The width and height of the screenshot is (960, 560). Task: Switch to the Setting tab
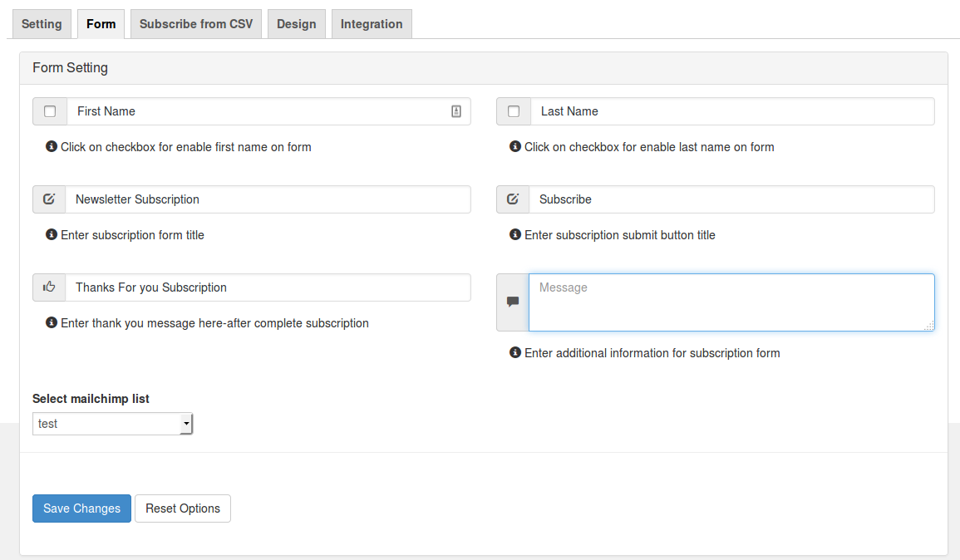(x=42, y=24)
